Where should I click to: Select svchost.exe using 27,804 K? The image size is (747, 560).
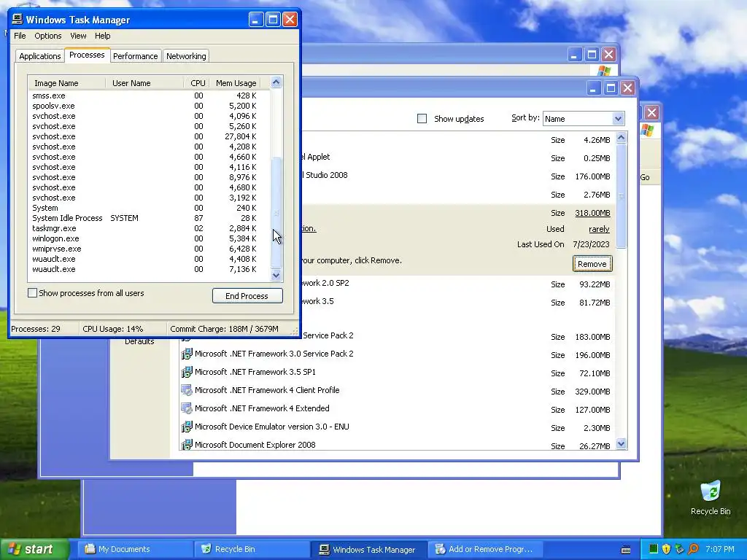pyautogui.click(x=149, y=136)
